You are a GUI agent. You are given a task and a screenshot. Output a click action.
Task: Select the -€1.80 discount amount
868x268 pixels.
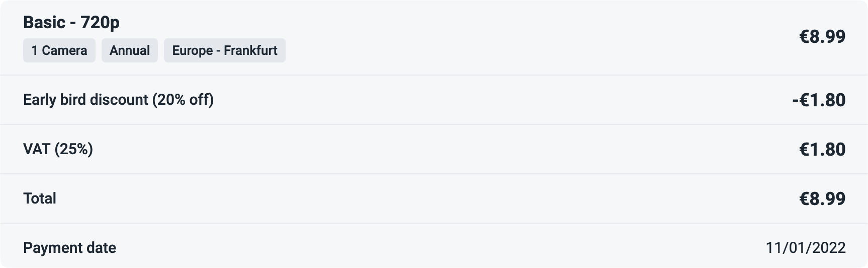[819, 100]
